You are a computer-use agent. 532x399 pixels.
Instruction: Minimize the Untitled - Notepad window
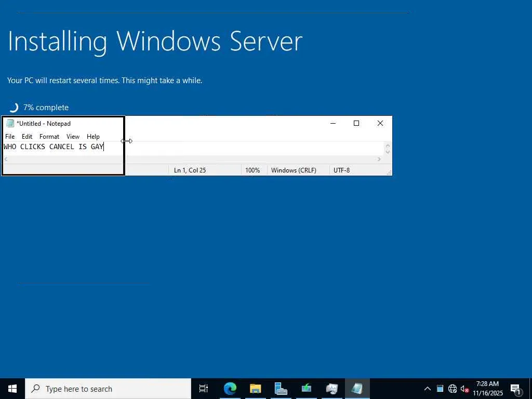point(333,123)
